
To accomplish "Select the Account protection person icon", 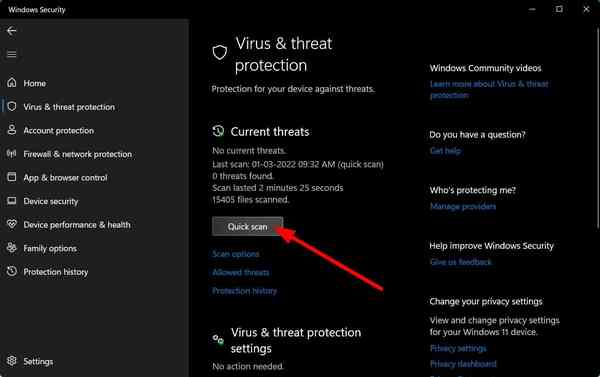I will pyautogui.click(x=12, y=130).
